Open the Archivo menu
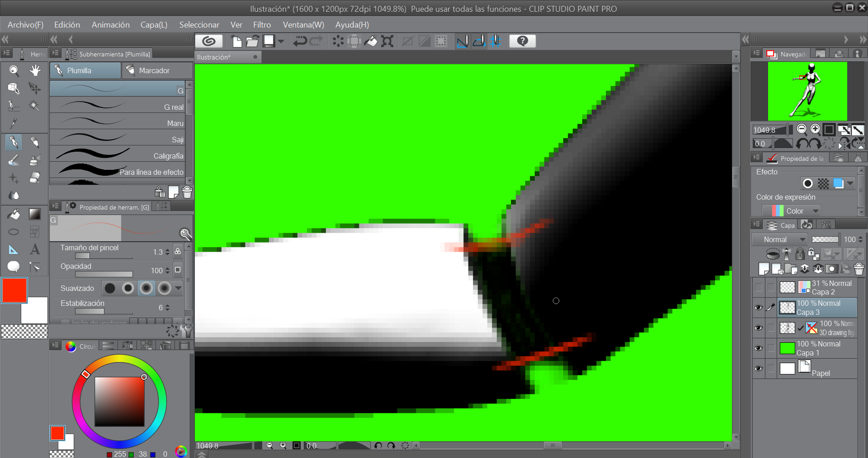The height and width of the screenshot is (458, 868). 25,25
